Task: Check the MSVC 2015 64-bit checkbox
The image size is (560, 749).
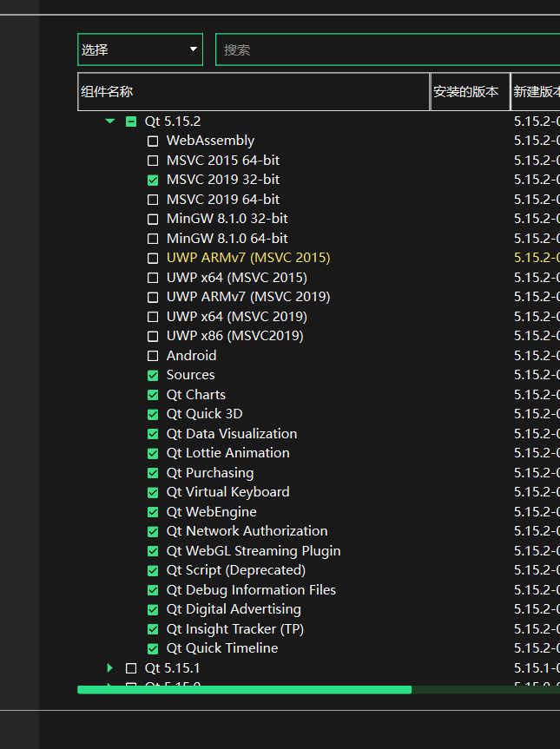Action: (x=153, y=161)
